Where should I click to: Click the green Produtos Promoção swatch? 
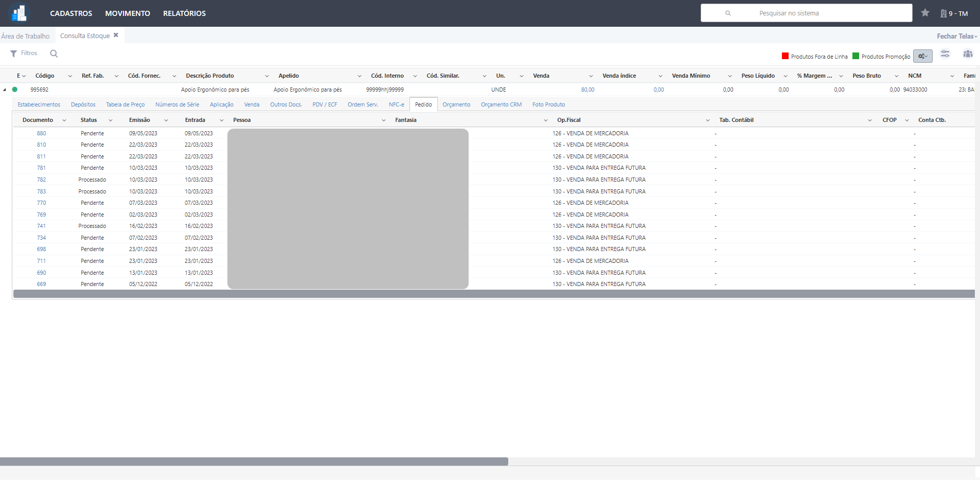[x=856, y=56]
